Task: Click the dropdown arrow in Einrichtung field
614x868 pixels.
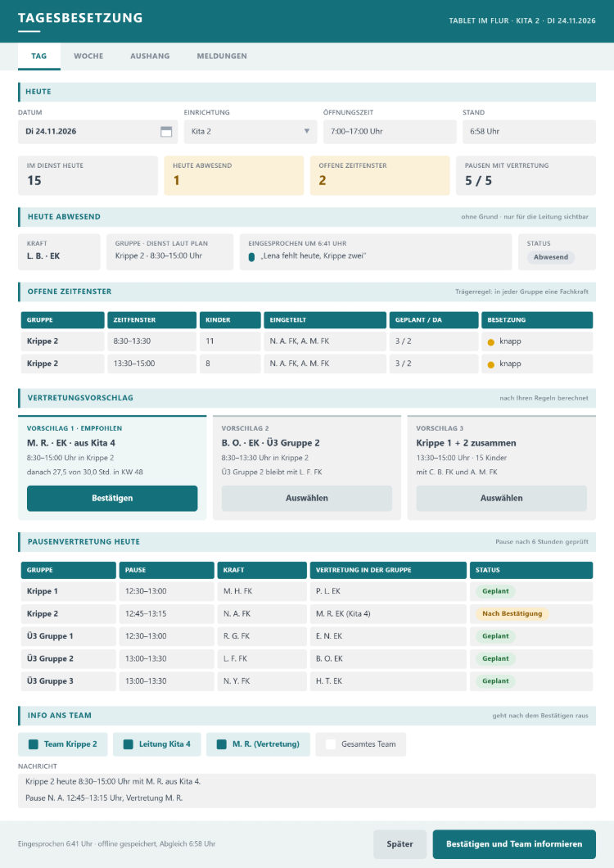Action: point(306,132)
